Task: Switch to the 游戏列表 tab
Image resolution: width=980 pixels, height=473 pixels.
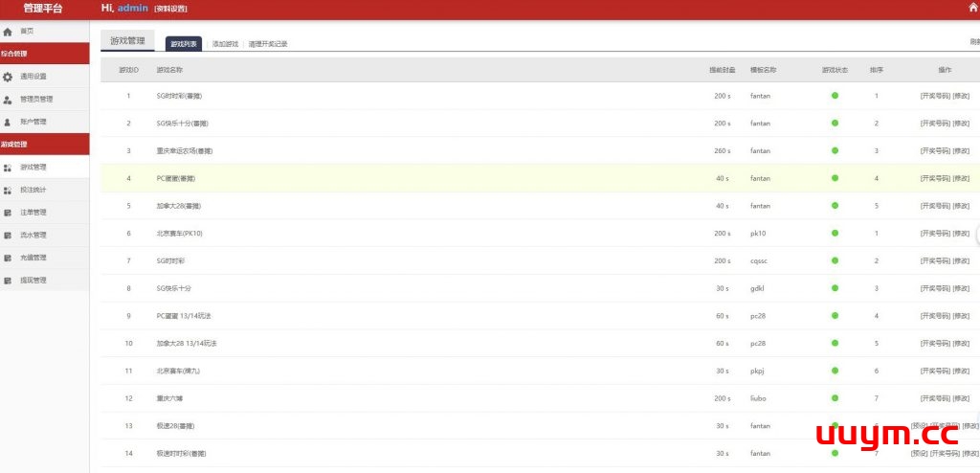Action: pyautogui.click(x=184, y=44)
